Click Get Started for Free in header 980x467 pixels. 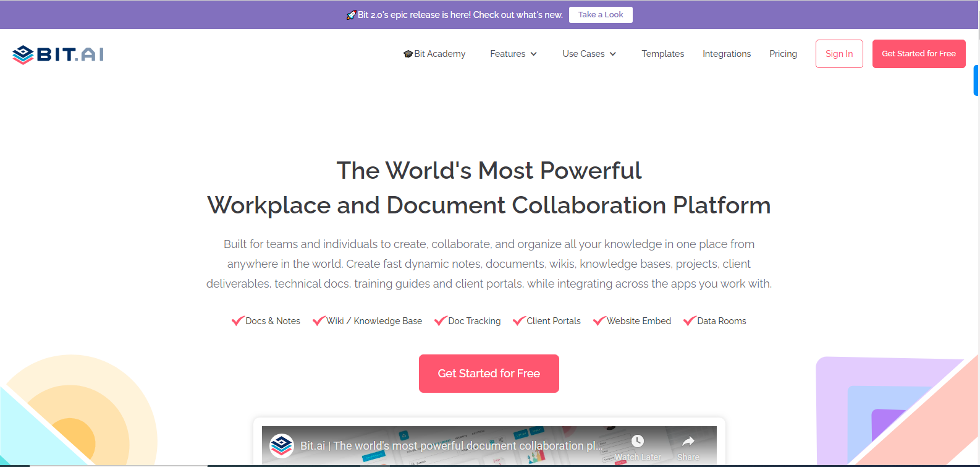(919, 54)
